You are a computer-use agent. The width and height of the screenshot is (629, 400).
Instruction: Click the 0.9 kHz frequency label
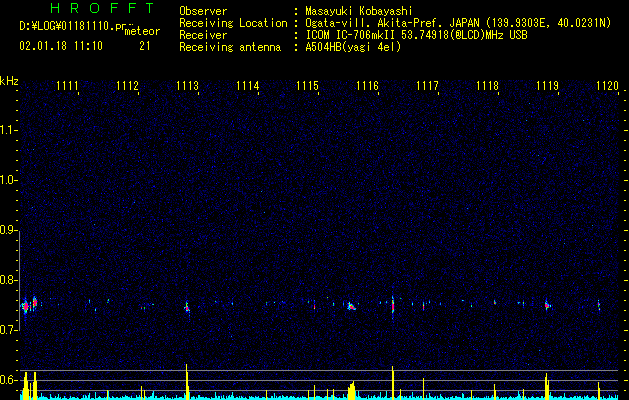(x=8, y=230)
